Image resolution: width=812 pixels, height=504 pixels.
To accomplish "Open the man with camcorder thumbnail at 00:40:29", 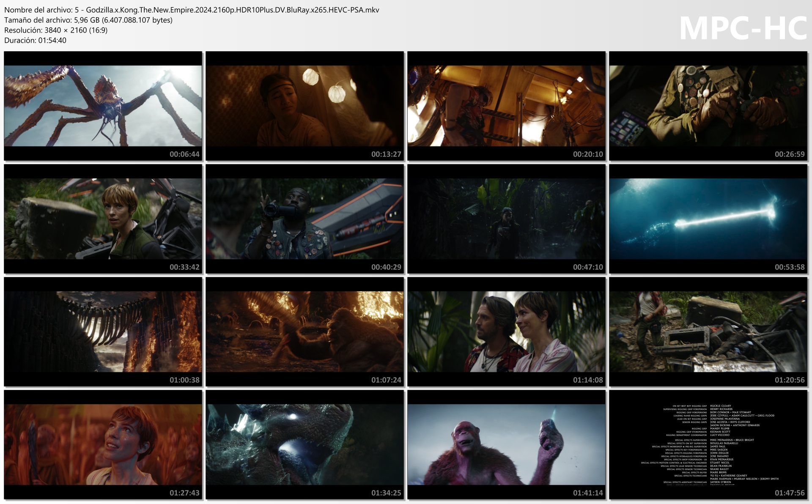I will click(x=305, y=219).
